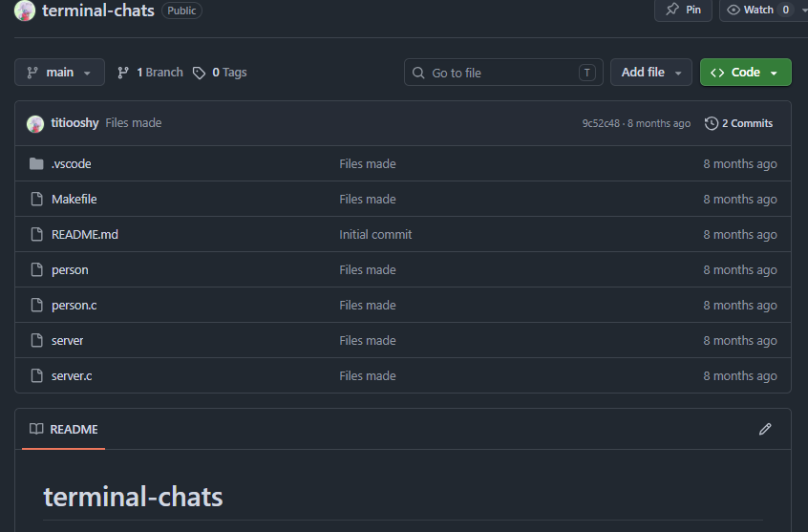Click the file icon next to server.c
Screen dimensions: 808x532
[36, 375]
